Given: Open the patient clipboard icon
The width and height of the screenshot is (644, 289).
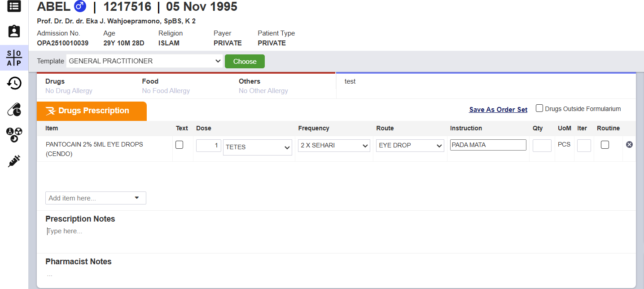Looking at the screenshot, I should point(14,31).
